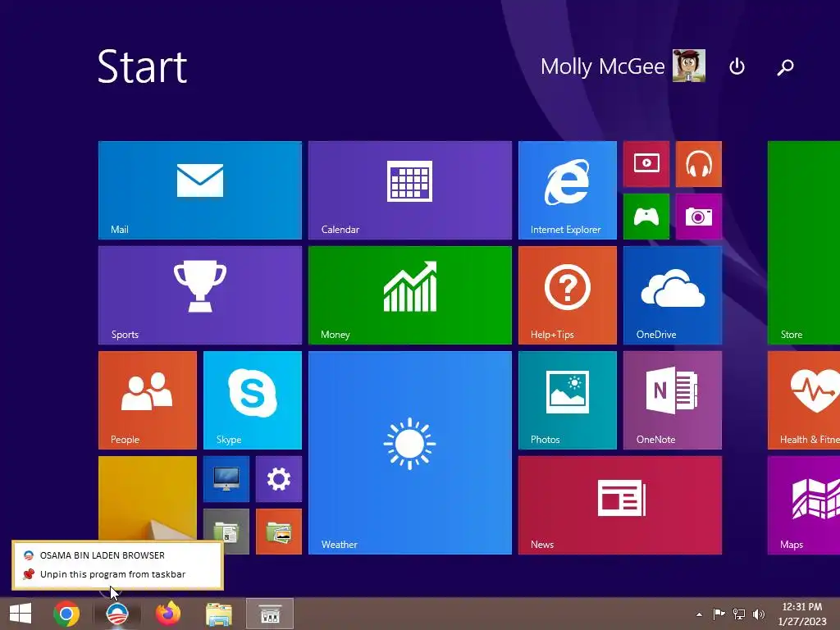Open Action Center flag icon
Screen dimensions: 840x630
point(719,614)
